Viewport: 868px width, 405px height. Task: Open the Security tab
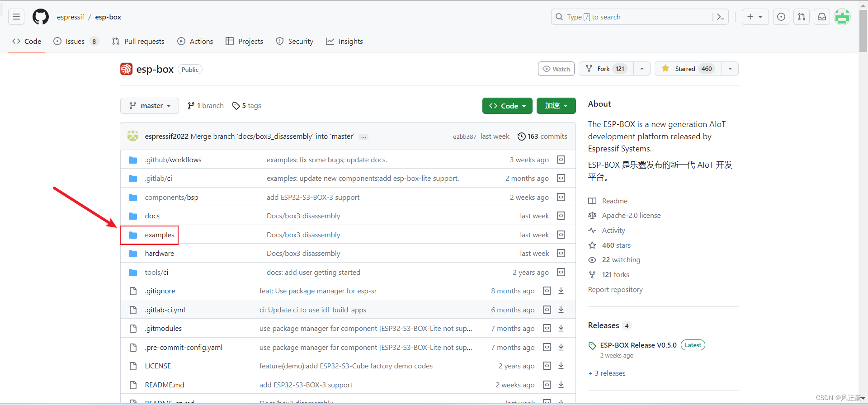tap(295, 41)
